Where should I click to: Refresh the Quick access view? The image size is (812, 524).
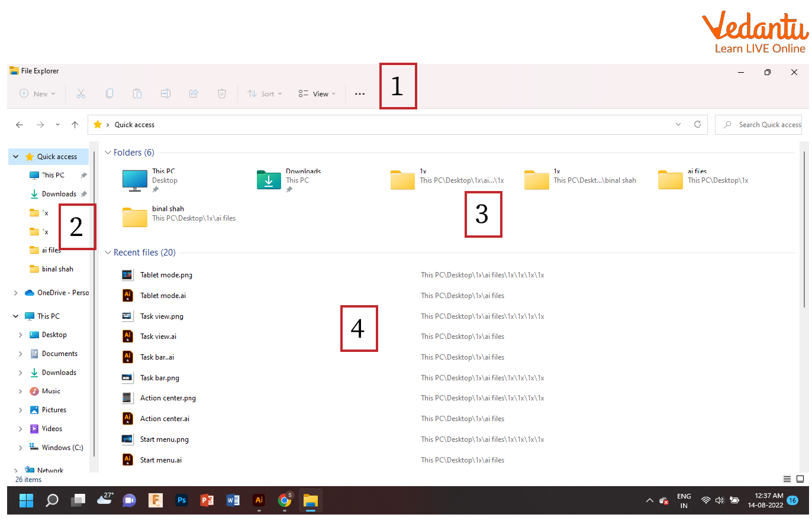[697, 125]
